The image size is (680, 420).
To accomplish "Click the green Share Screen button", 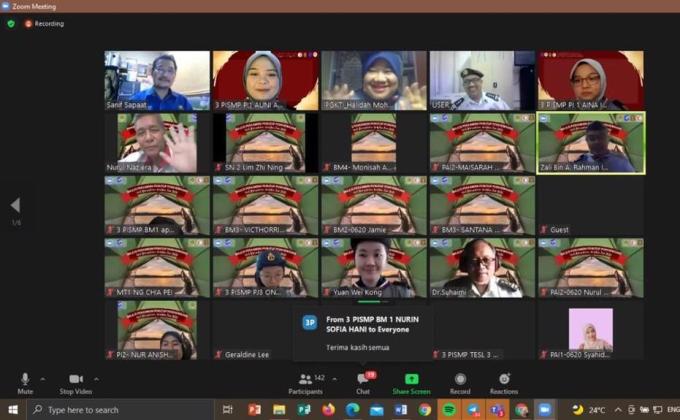I will pos(411,382).
